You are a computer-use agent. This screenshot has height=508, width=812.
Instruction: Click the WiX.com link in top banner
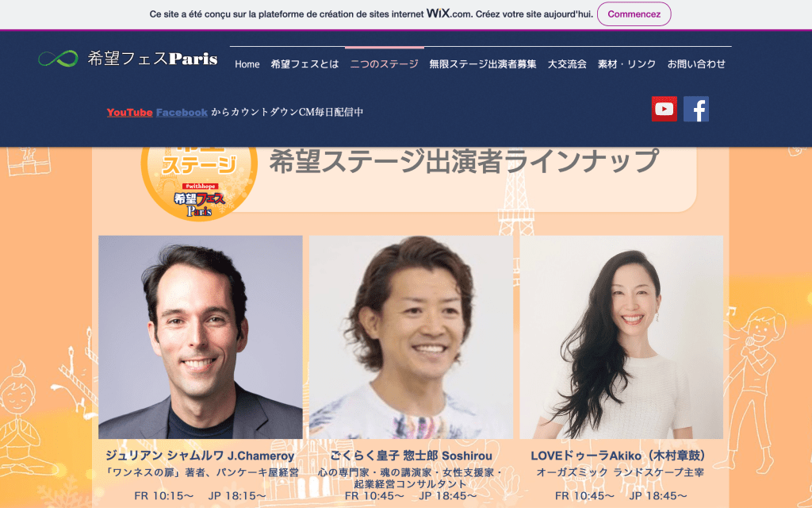pos(449,13)
